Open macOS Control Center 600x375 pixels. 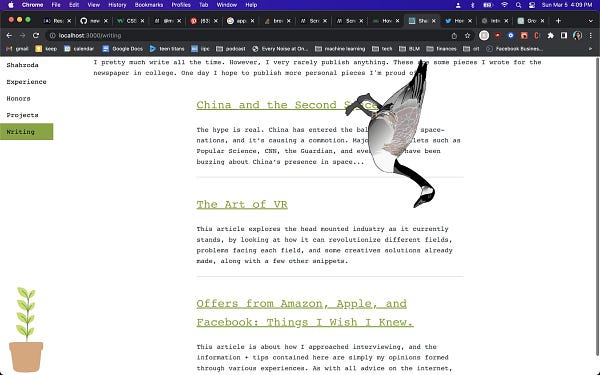pos(532,5)
